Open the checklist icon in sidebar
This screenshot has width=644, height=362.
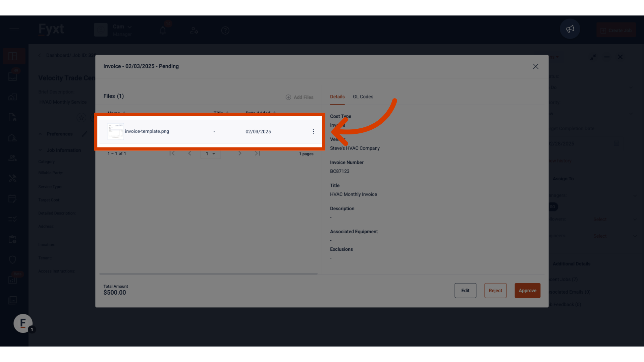click(x=13, y=219)
